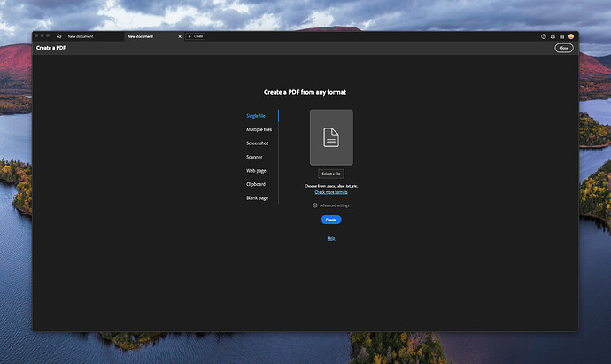Click the blue Create button
The width and height of the screenshot is (611, 364).
[331, 220]
